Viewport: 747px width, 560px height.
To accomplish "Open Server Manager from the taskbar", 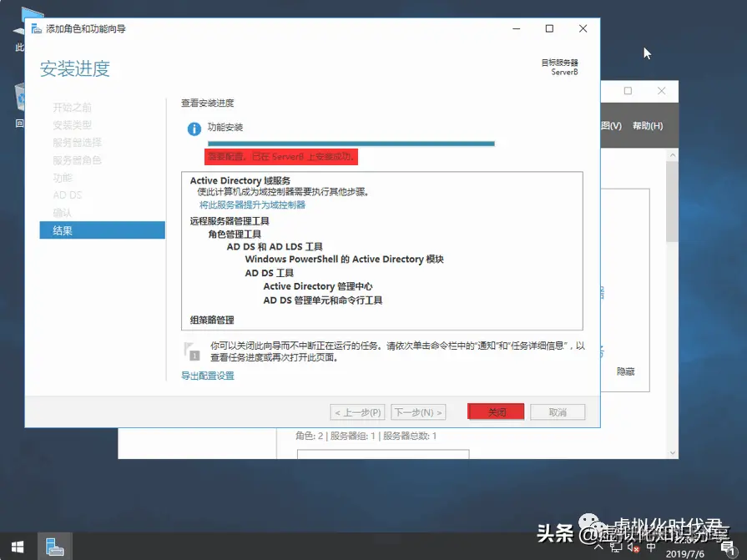I will [x=55, y=548].
